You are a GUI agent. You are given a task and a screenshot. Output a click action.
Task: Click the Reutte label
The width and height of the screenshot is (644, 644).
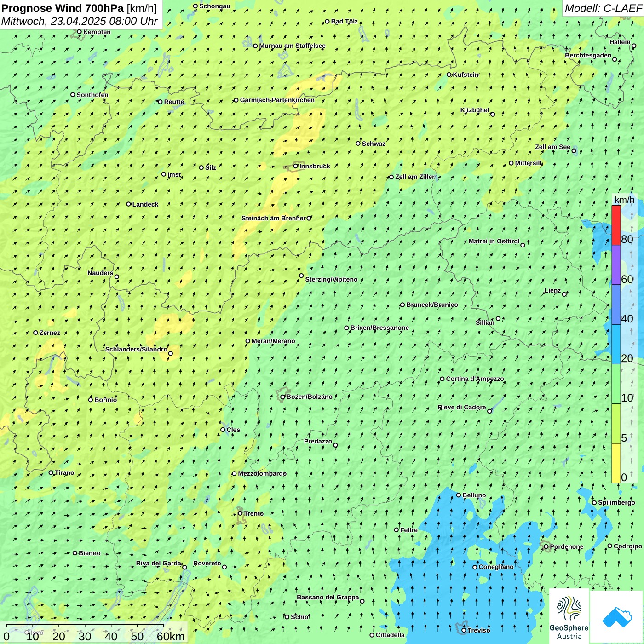click(x=174, y=102)
